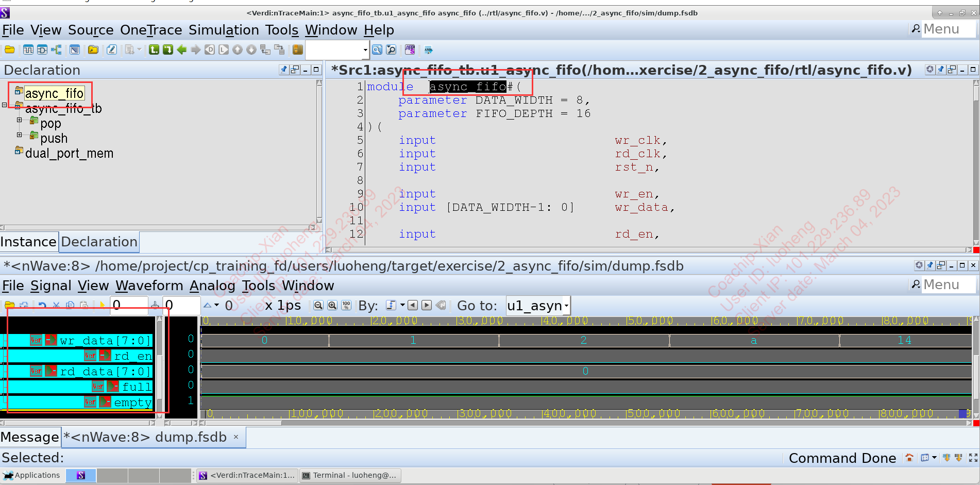980x485 pixels.
Task: Select async_fifo in Declaration tree
Action: [54, 93]
